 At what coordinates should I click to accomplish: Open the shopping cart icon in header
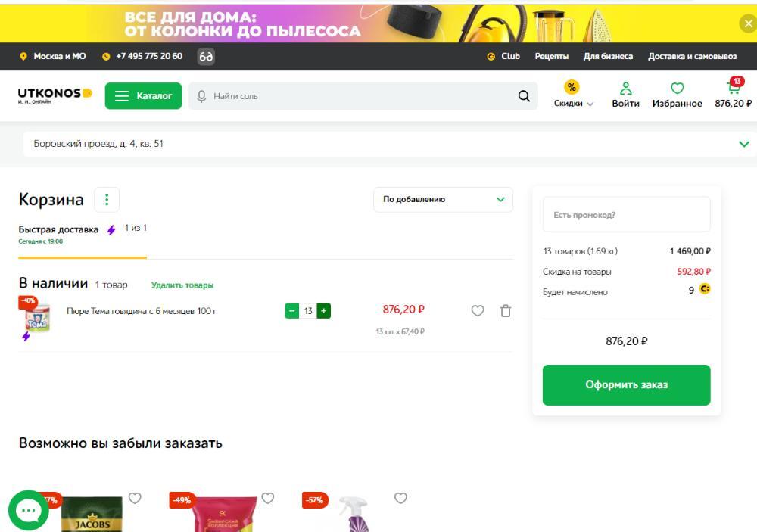[x=733, y=89]
